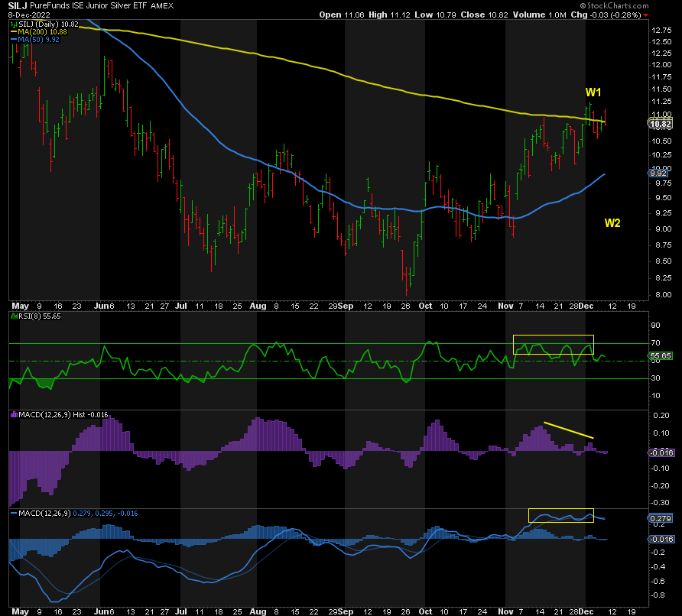Click the Close 10.82 header value

[x=484, y=15]
